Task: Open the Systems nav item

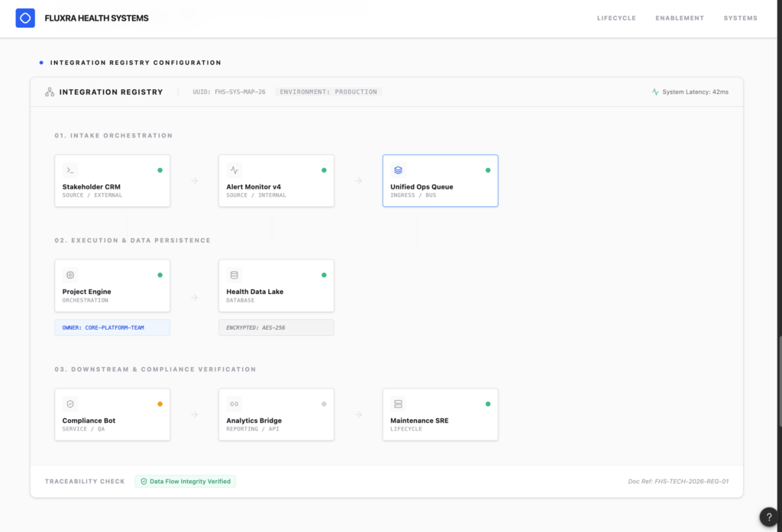Action: tap(741, 18)
